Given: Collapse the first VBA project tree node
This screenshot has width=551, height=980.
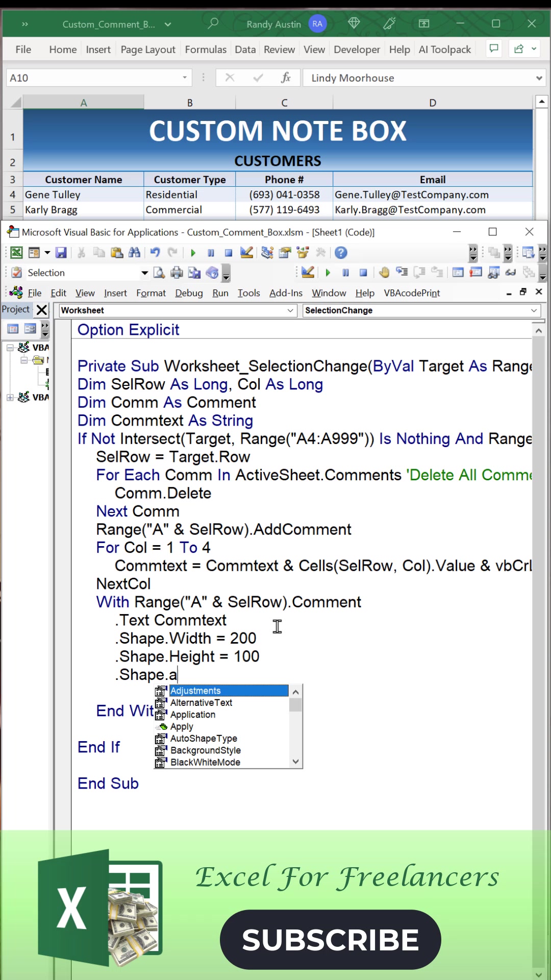Looking at the screenshot, I should [x=10, y=348].
